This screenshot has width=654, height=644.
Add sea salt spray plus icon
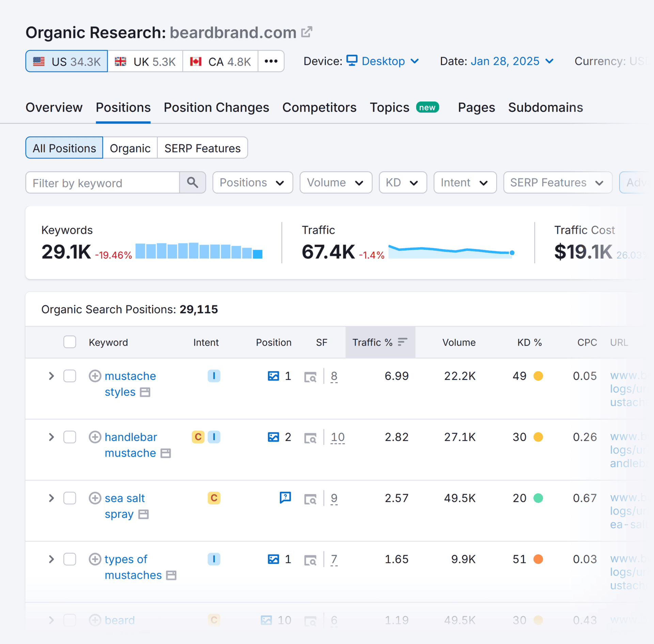click(95, 498)
